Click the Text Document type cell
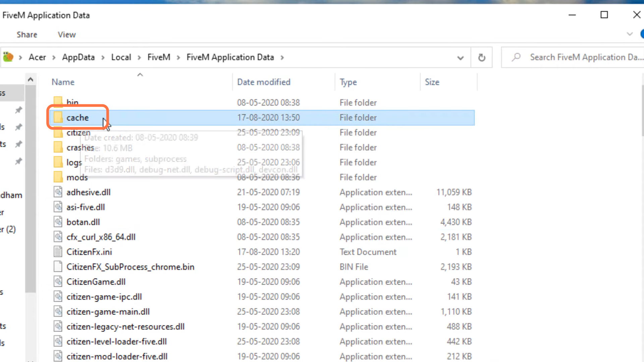This screenshot has width=644, height=362. [x=368, y=252]
